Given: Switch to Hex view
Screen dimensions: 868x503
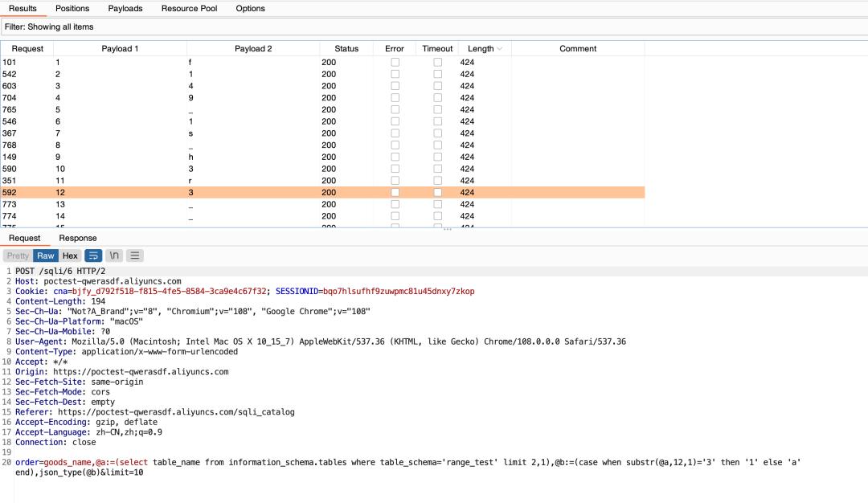Looking at the screenshot, I should pyautogui.click(x=70, y=256).
